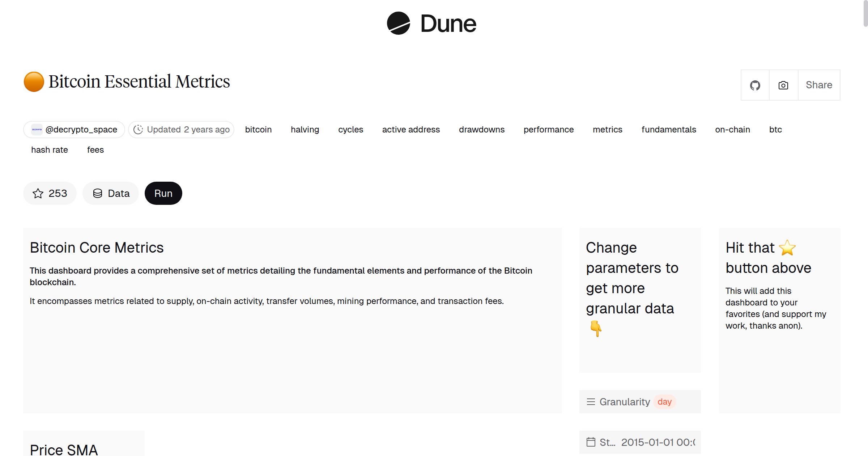Toggle favorite status with the star button
The width and height of the screenshot is (868, 456).
pos(50,193)
